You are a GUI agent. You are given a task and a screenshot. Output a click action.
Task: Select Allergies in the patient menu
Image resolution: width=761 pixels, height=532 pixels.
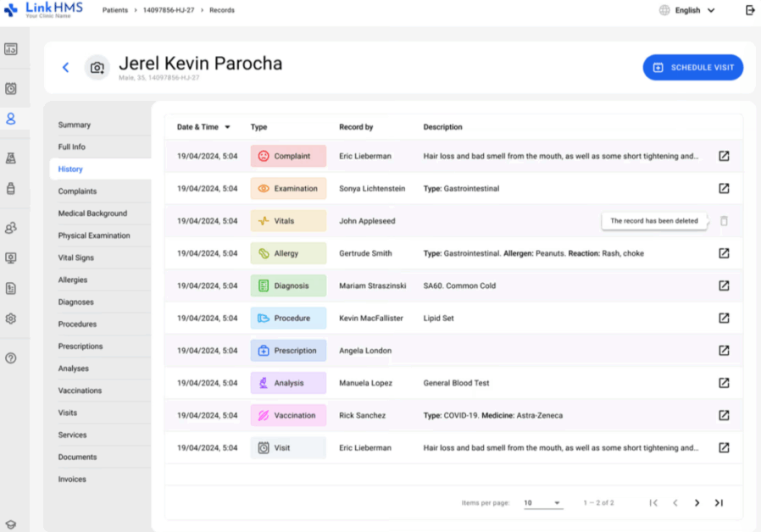pyautogui.click(x=73, y=280)
